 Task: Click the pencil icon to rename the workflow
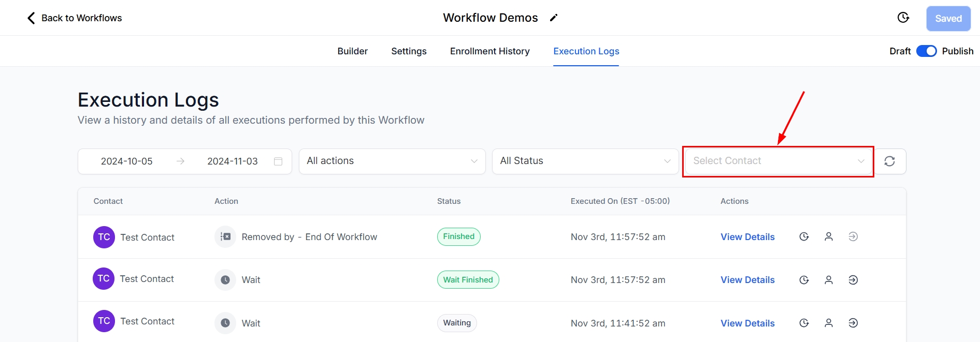click(x=554, y=18)
